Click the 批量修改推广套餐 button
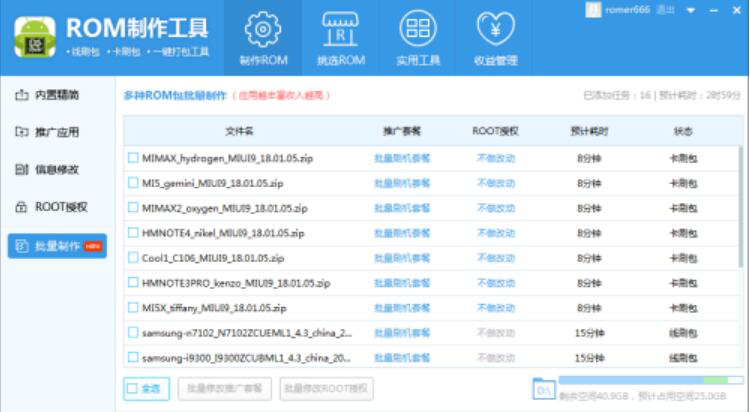The image size is (750, 412). (225, 389)
